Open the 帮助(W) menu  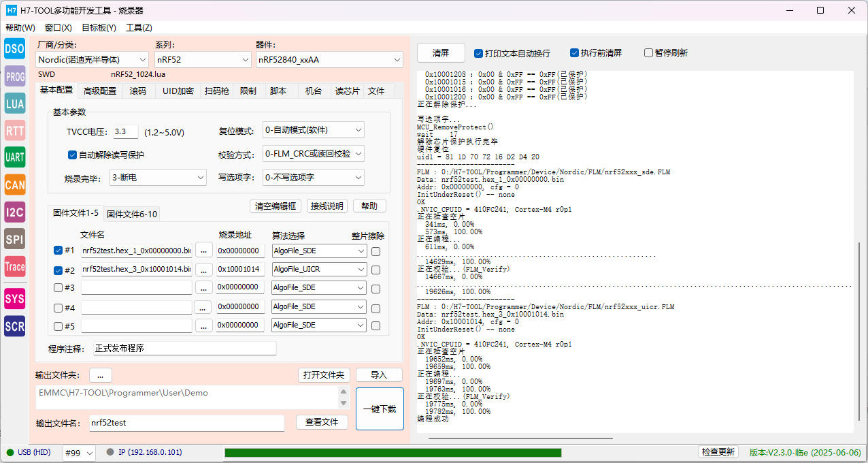(x=20, y=28)
